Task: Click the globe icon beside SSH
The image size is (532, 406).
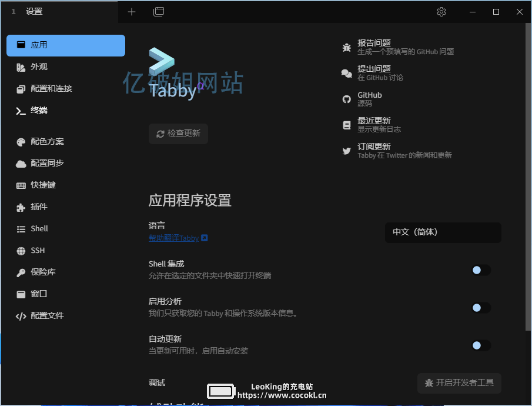Action: (x=21, y=251)
